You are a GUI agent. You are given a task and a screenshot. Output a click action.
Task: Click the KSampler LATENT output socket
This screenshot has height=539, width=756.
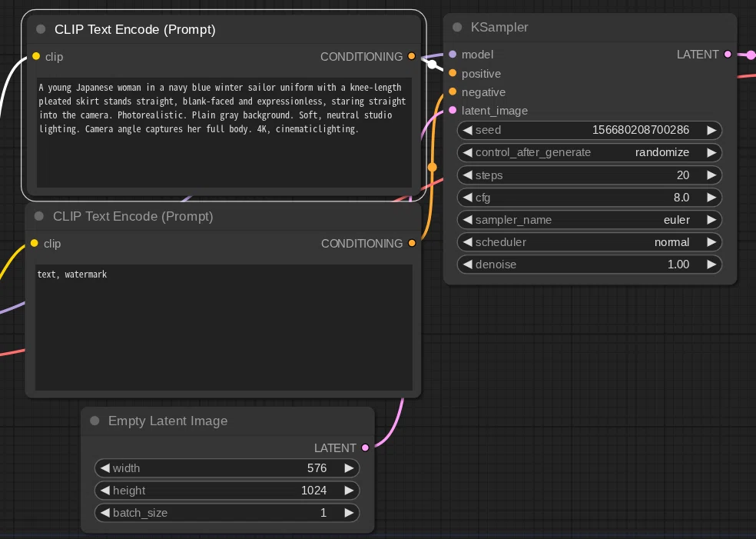(728, 54)
